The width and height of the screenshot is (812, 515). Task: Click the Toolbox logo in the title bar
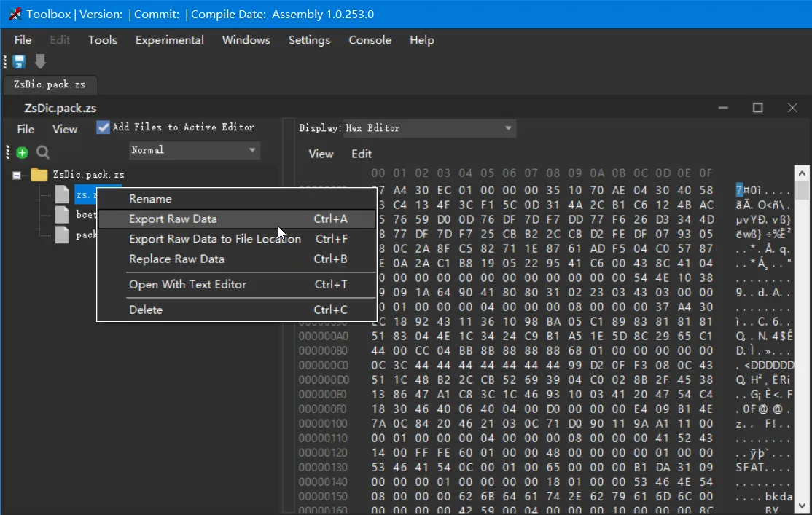15,12
